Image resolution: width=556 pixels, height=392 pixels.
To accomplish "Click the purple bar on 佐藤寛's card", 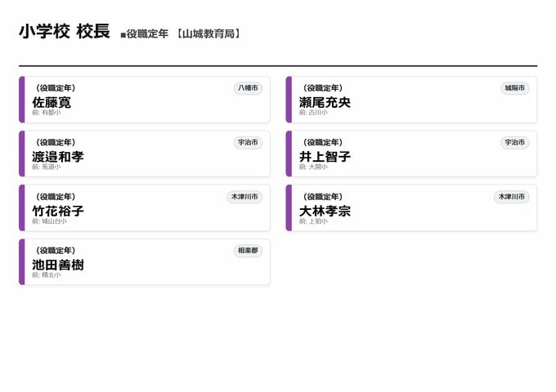I will click(22, 100).
